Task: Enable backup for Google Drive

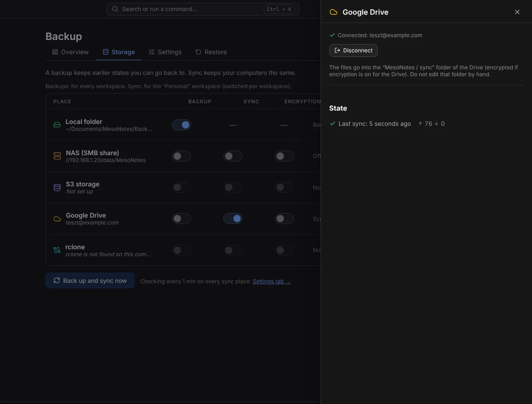Action: click(x=181, y=219)
